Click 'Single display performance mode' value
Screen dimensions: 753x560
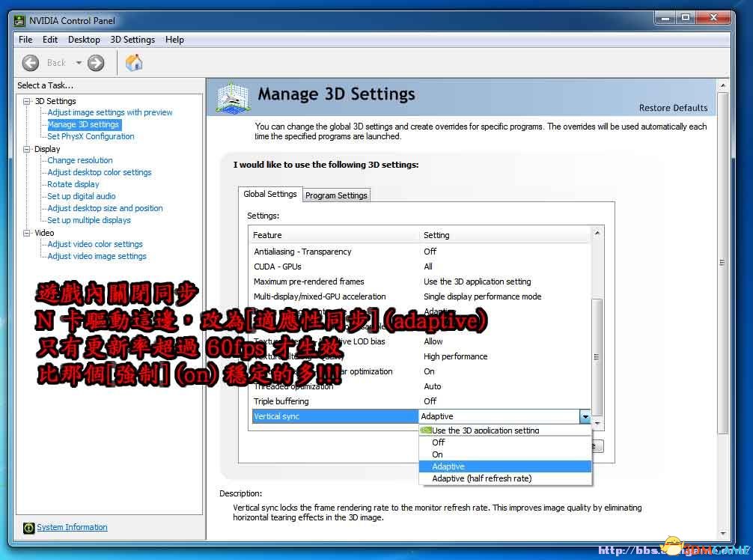click(x=482, y=296)
